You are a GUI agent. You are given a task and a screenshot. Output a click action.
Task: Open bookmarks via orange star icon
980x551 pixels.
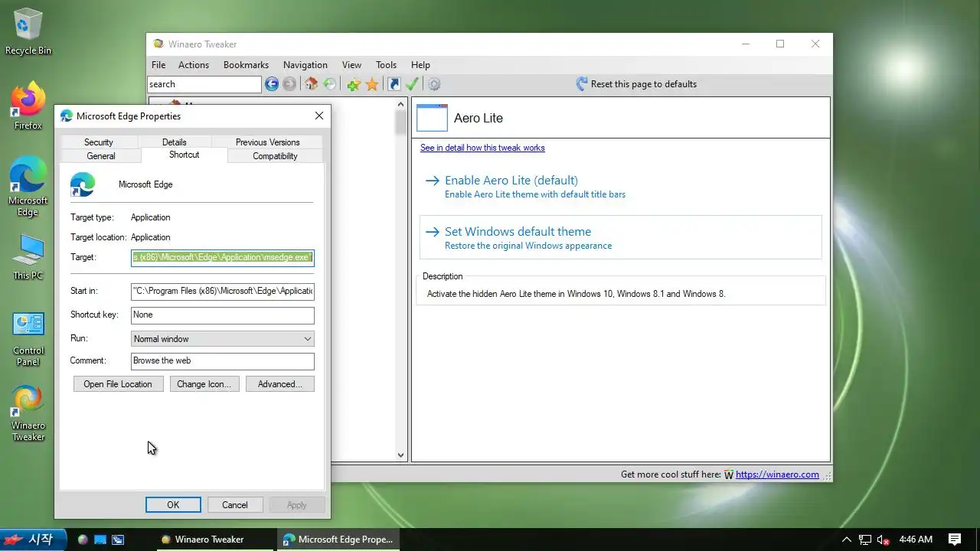372,84
